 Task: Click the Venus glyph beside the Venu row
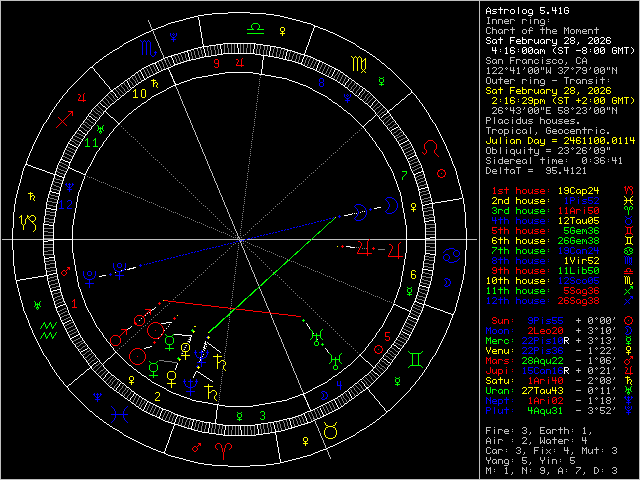pyautogui.click(x=629, y=351)
